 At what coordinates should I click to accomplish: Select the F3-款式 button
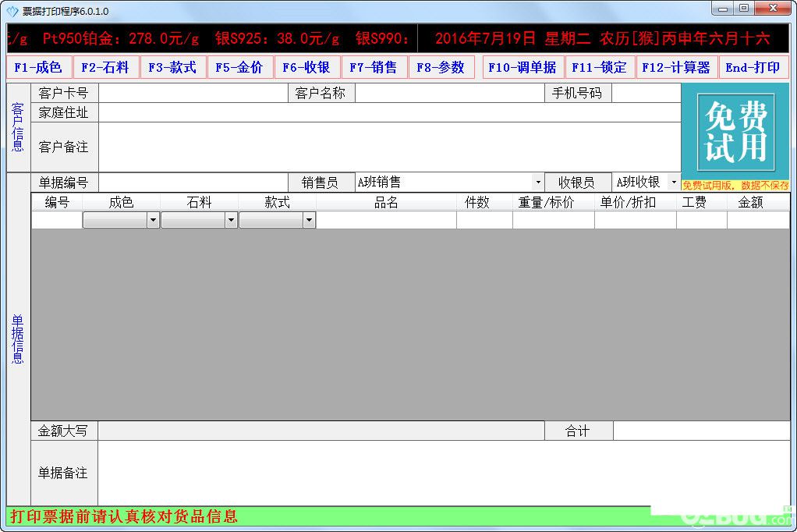[x=173, y=67]
